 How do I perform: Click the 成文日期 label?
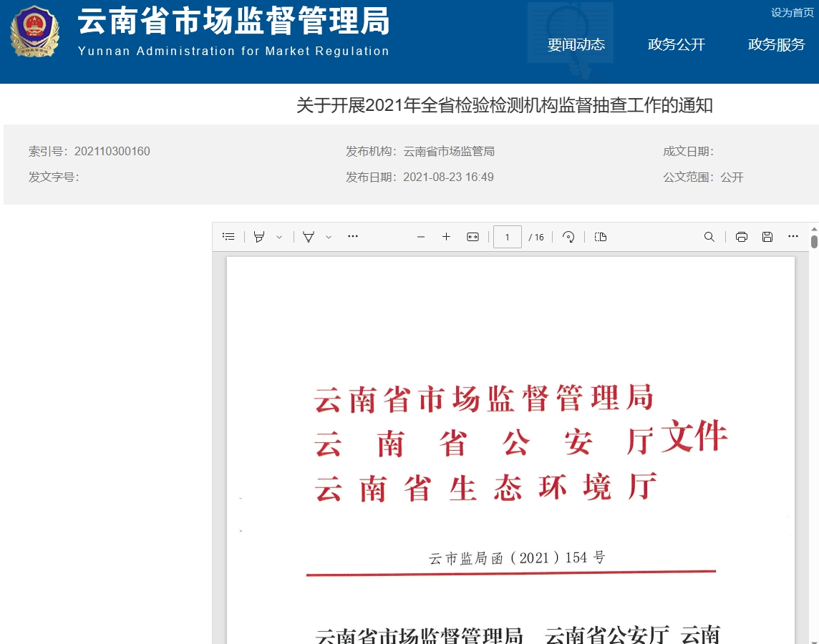click(x=689, y=152)
